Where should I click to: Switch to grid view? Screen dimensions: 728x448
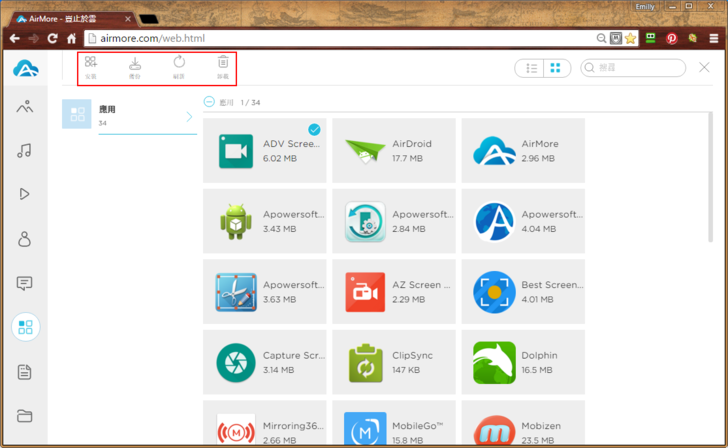pos(555,68)
